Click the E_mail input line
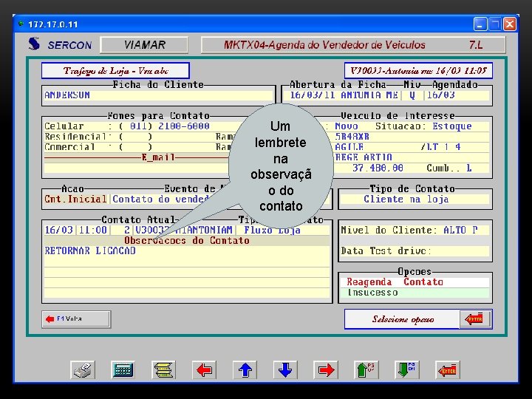532x399 pixels. pyautogui.click(x=137, y=168)
